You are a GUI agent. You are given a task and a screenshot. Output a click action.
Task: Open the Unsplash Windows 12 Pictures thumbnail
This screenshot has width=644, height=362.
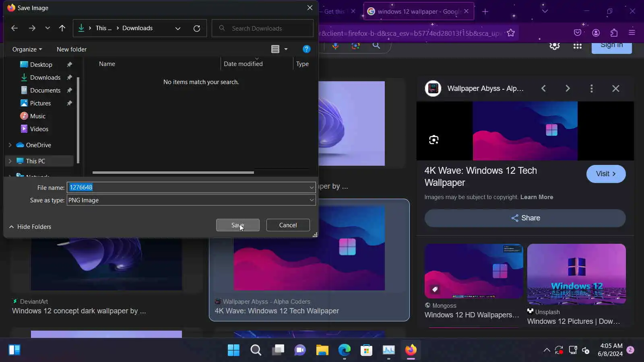pos(576,274)
